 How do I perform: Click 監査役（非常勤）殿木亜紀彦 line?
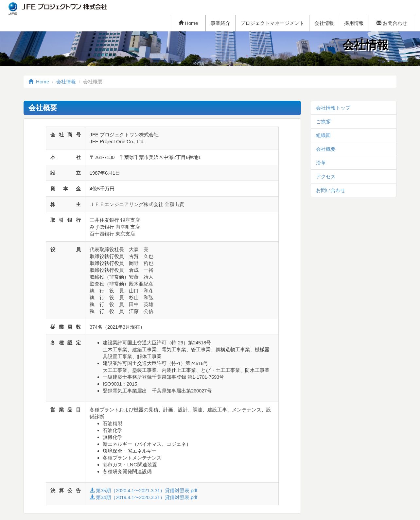[x=121, y=284]
